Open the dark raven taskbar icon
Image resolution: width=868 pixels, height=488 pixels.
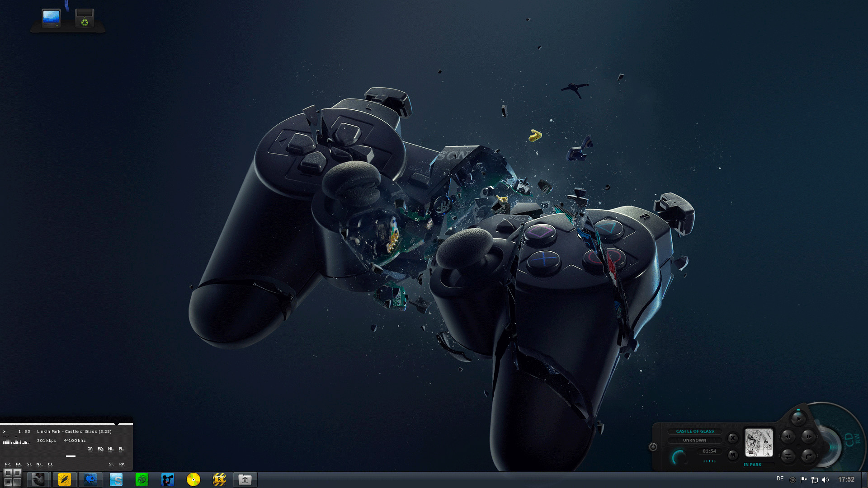click(x=38, y=479)
